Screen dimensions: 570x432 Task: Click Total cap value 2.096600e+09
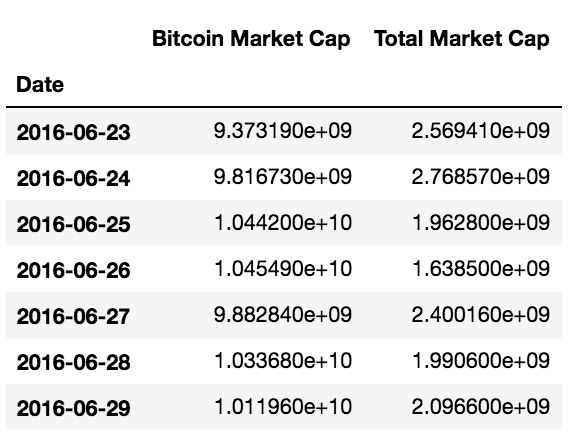(480, 407)
